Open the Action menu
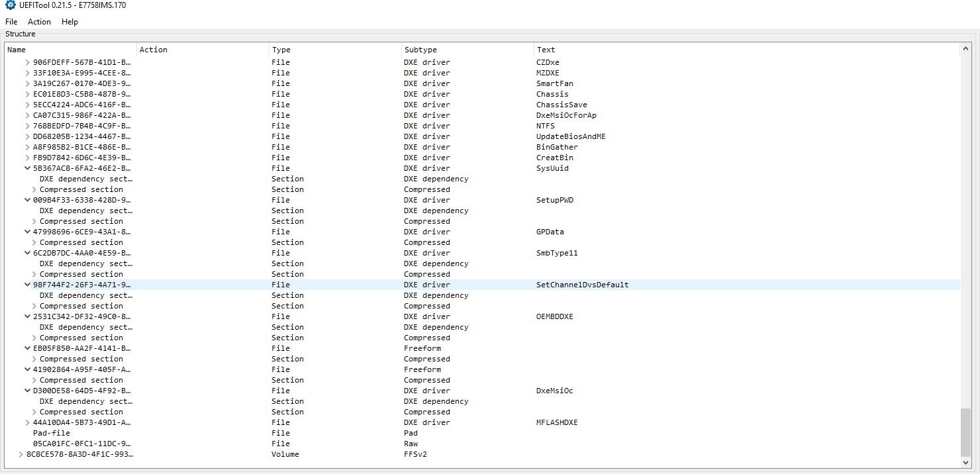This screenshot has width=980, height=474. tap(39, 22)
